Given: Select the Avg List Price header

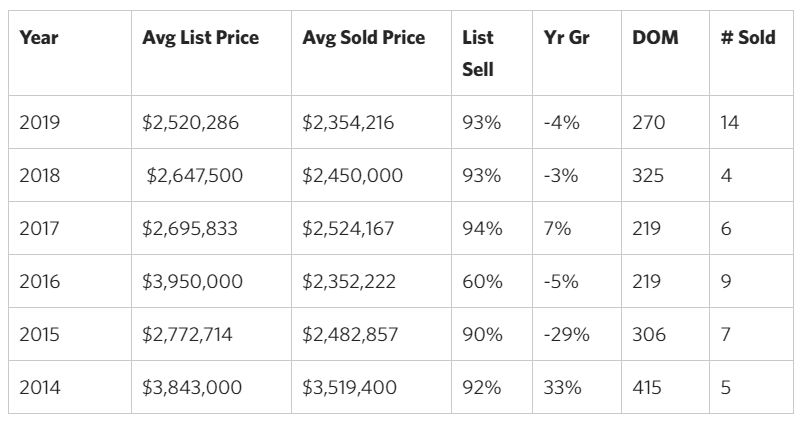Looking at the screenshot, I should click(201, 38).
